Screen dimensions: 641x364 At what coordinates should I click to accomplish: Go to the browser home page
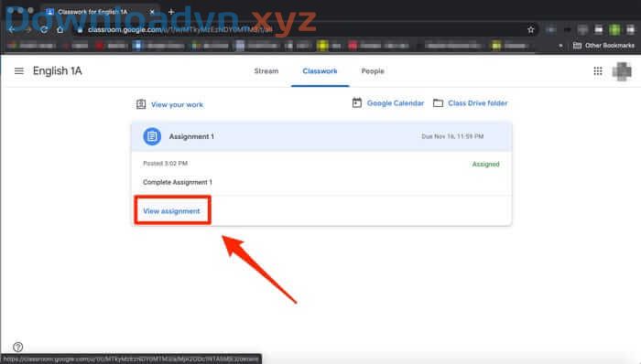pyautogui.click(x=60, y=30)
